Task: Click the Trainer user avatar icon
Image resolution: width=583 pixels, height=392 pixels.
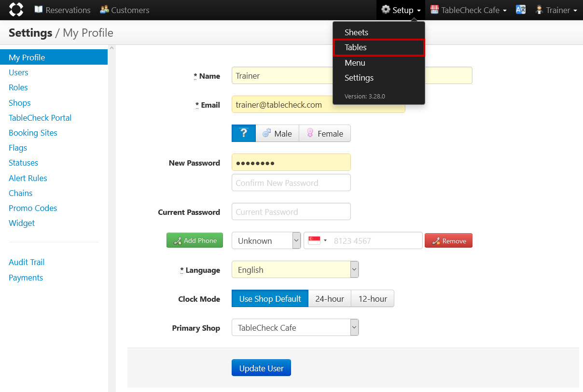Action: pyautogui.click(x=540, y=10)
